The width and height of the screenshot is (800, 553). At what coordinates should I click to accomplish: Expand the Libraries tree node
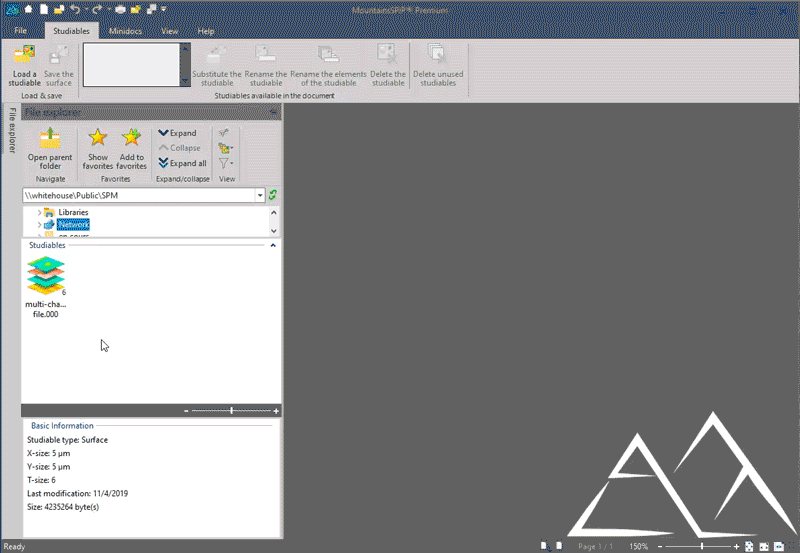(x=39, y=212)
